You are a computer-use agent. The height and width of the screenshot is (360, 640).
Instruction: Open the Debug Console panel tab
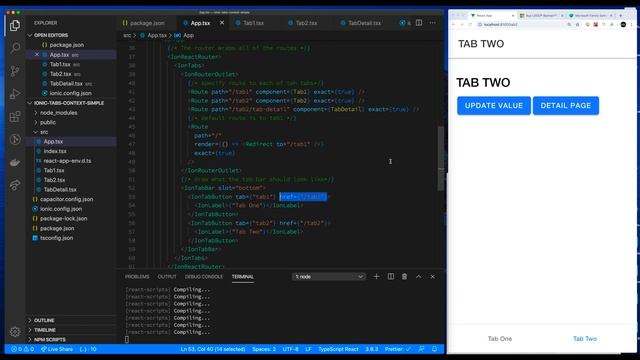click(204, 276)
